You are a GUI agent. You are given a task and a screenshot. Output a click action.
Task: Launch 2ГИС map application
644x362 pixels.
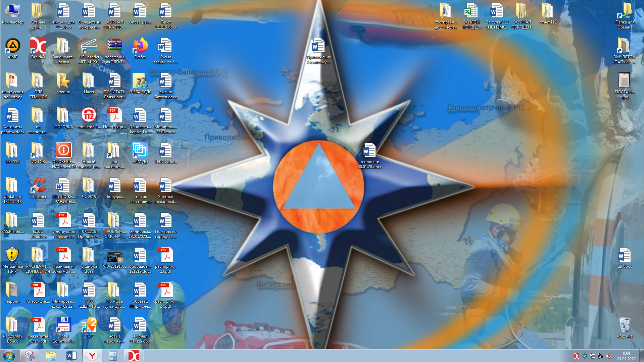click(x=89, y=328)
